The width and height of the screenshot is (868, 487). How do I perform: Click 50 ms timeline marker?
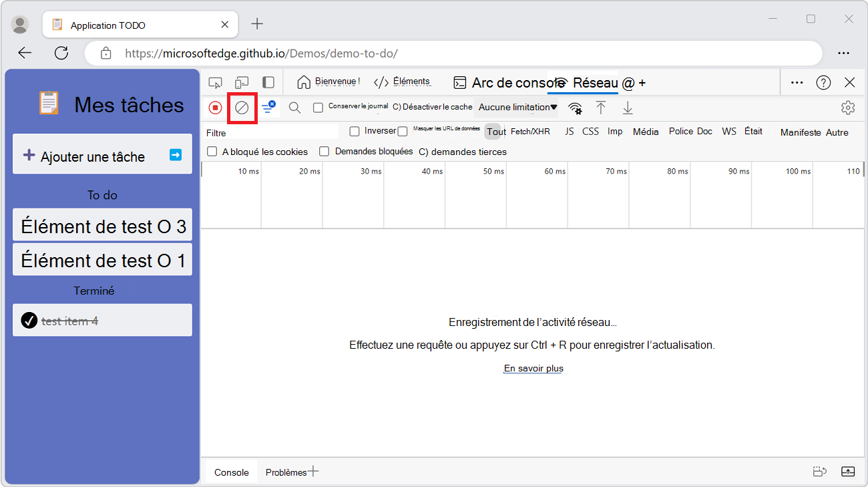click(x=493, y=171)
